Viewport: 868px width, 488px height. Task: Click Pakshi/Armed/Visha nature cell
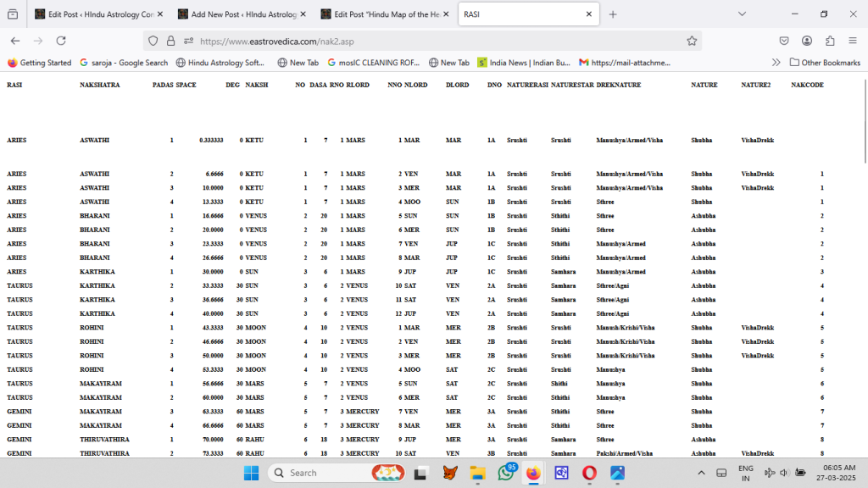[x=625, y=453]
